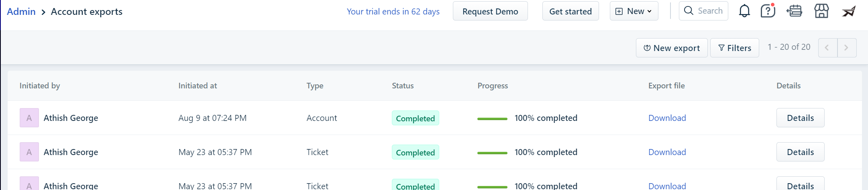Open the help question mark icon
The height and width of the screenshot is (190, 868).
(768, 11)
